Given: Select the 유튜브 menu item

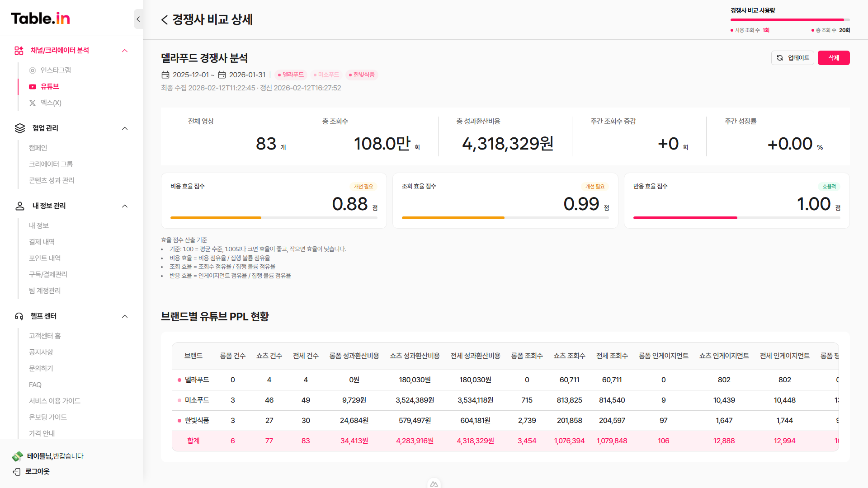Looking at the screenshot, I should 50,87.
